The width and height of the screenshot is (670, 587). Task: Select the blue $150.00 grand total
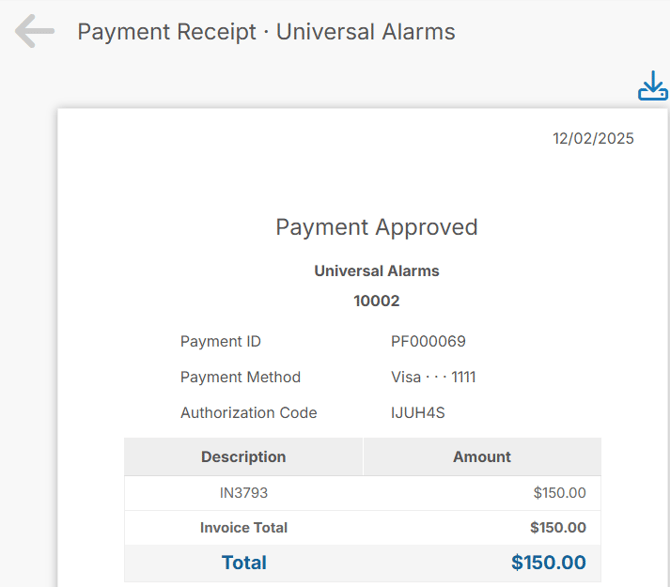pos(548,563)
